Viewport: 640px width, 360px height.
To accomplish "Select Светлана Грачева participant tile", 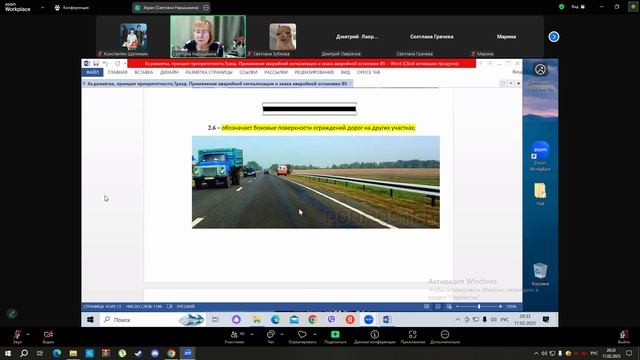I will click(x=432, y=37).
